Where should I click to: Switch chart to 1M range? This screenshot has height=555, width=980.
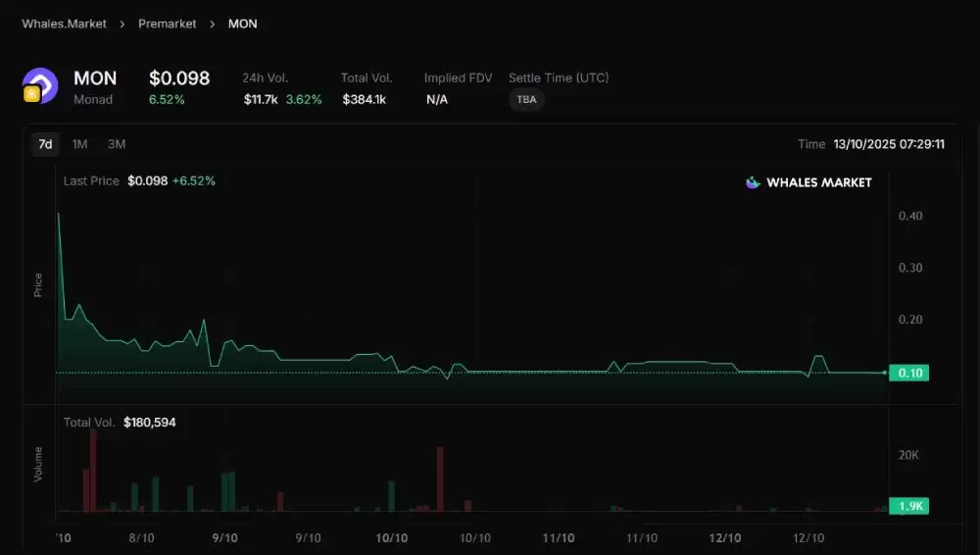click(x=80, y=144)
